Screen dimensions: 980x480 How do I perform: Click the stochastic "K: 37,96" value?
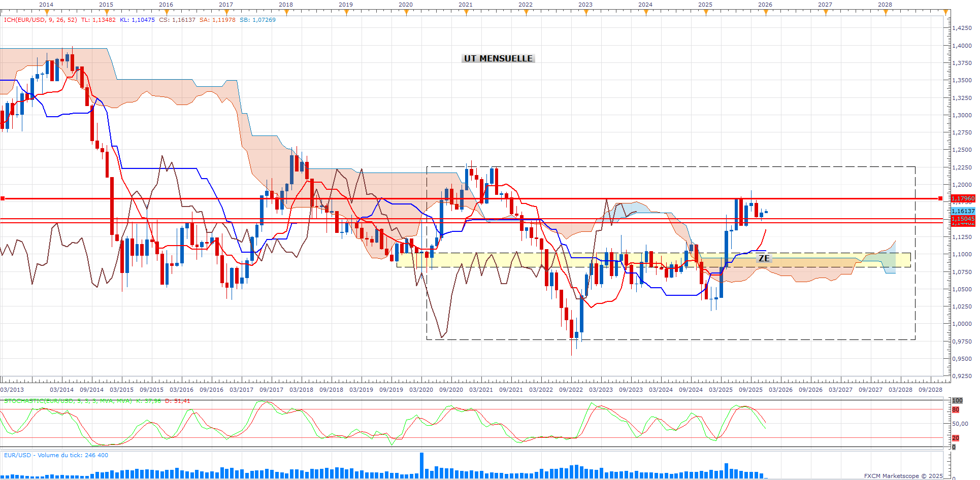[x=149, y=401]
